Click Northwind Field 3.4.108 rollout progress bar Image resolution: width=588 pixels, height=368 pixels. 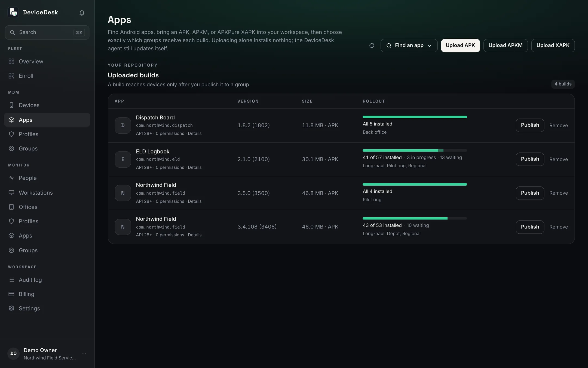[x=415, y=218]
